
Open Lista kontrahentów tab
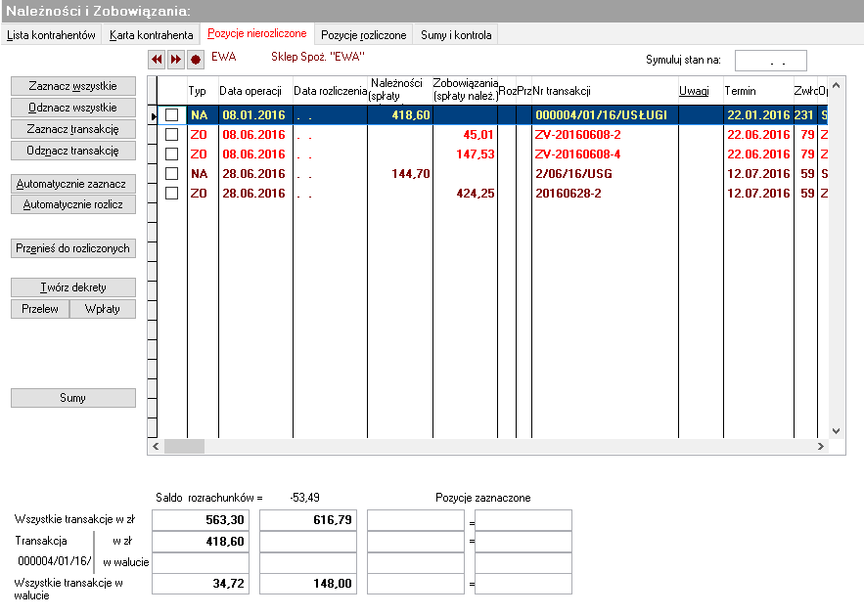coord(51,34)
